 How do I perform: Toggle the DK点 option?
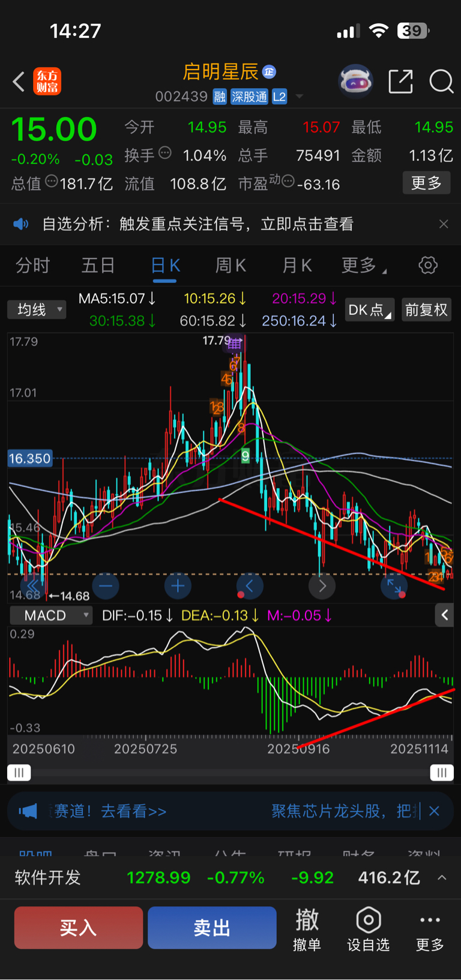369,309
